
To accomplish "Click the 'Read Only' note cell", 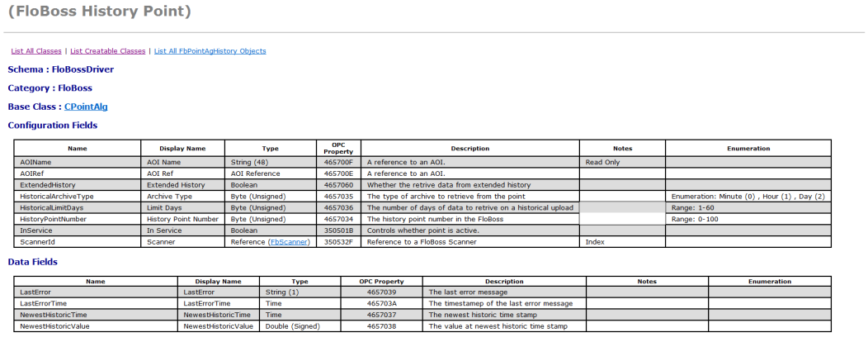I will pyautogui.click(x=623, y=163).
